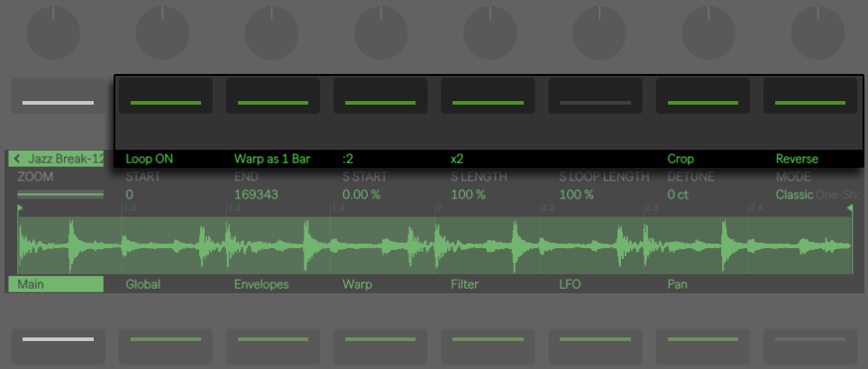Click the encoder knob above Reverse
868x369 pixels.
tap(817, 33)
